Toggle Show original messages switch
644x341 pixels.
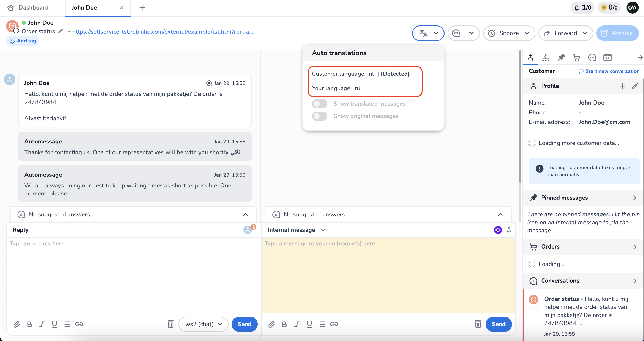[320, 116]
